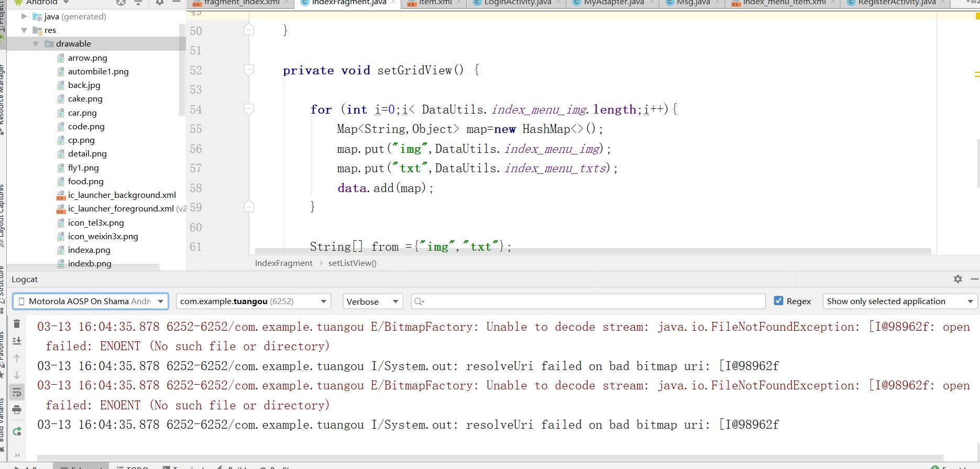Image resolution: width=980 pixels, height=469 pixels.
Task: Open Show only selected application dropdown
Action: [899, 301]
